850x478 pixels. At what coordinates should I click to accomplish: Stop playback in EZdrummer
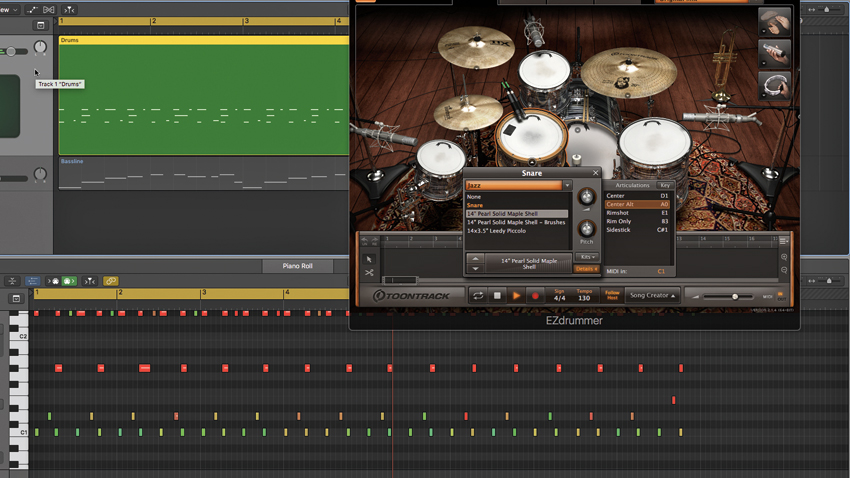[497, 295]
